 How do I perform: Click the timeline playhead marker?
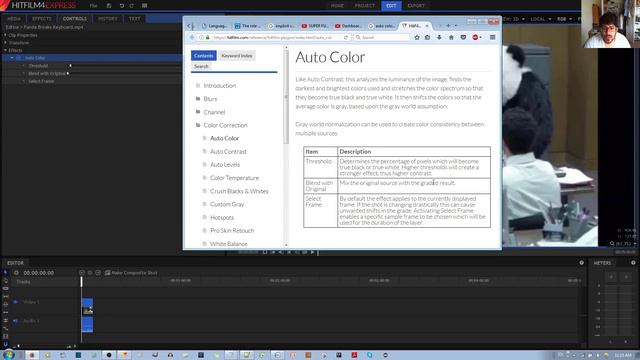81,281
